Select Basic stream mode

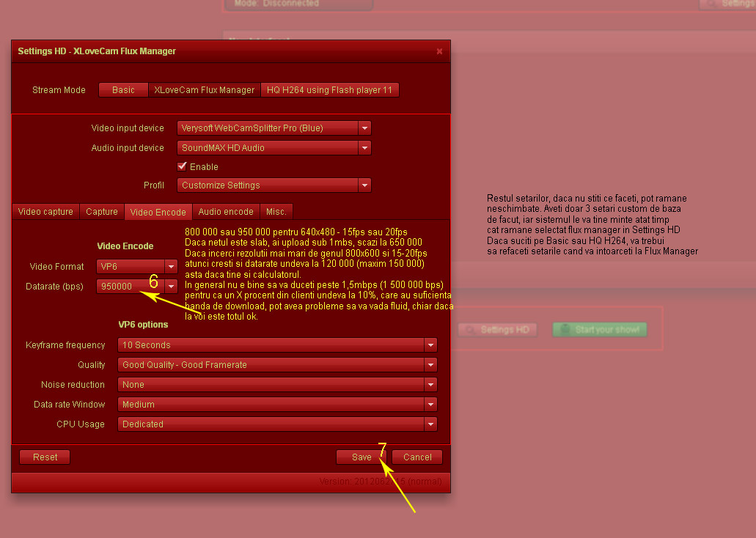pos(123,90)
